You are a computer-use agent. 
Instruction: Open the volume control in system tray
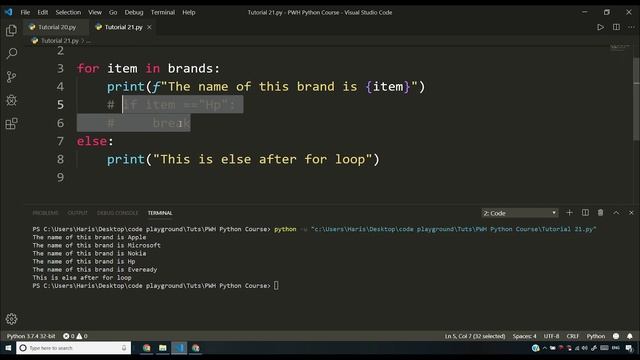tap(585, 348)
